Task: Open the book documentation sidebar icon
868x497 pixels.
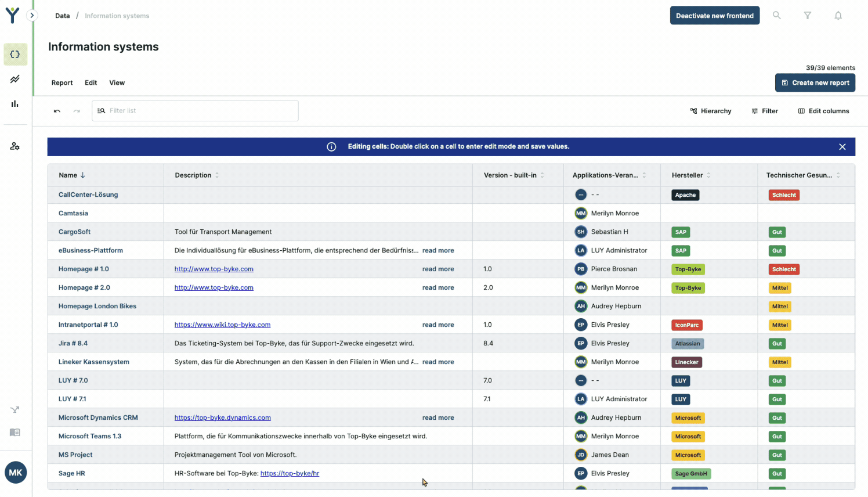Action: 15,433
